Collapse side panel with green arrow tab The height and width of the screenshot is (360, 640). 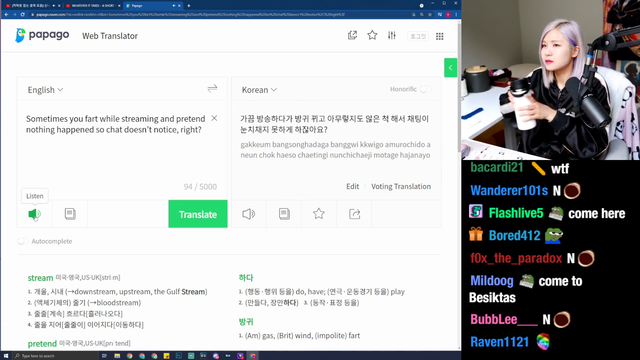[451, 68]
